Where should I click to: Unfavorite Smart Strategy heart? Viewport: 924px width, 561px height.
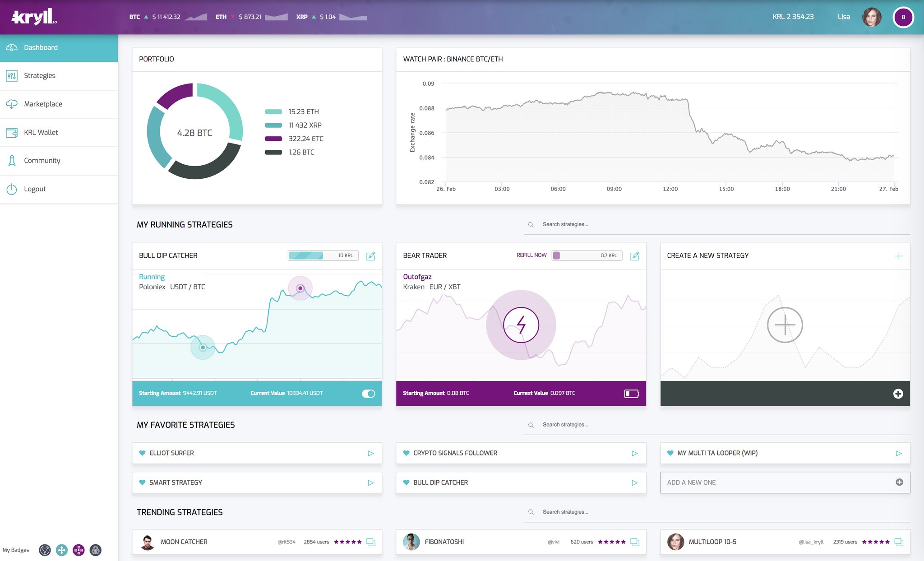(x=143, y=482)
